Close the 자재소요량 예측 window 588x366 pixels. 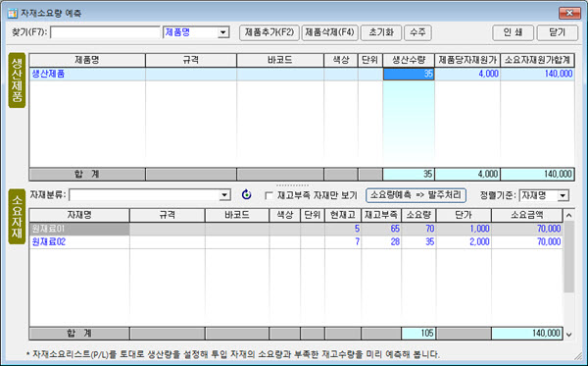click(x=569, y=13)
